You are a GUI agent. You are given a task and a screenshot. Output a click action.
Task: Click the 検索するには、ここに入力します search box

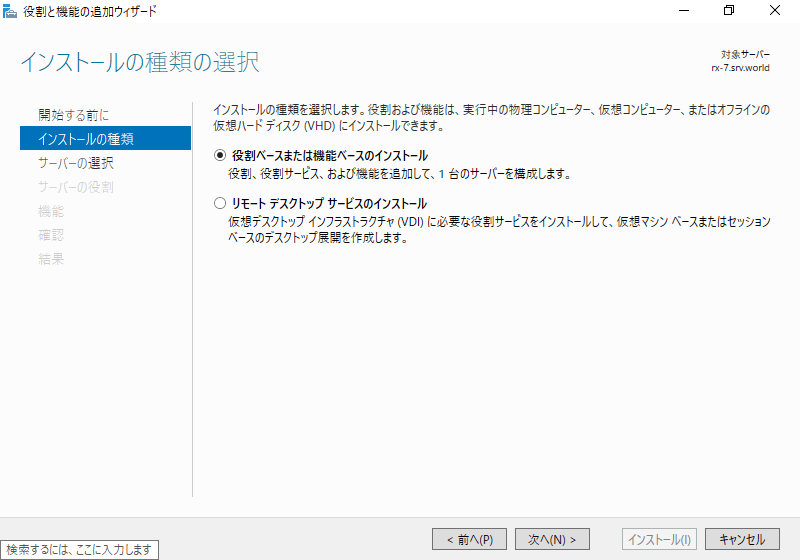[x=79, y=550]
